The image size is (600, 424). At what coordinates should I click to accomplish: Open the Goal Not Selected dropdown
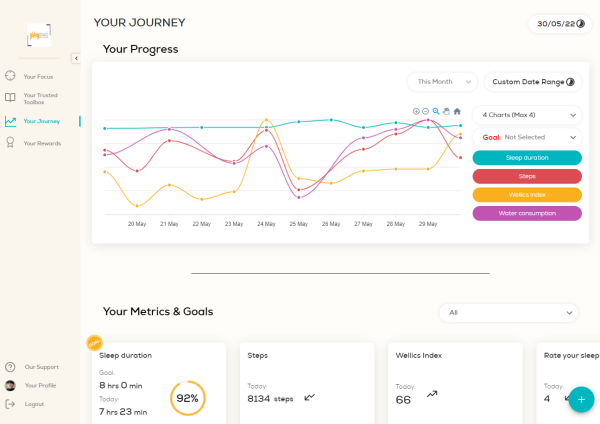point(525,137)
